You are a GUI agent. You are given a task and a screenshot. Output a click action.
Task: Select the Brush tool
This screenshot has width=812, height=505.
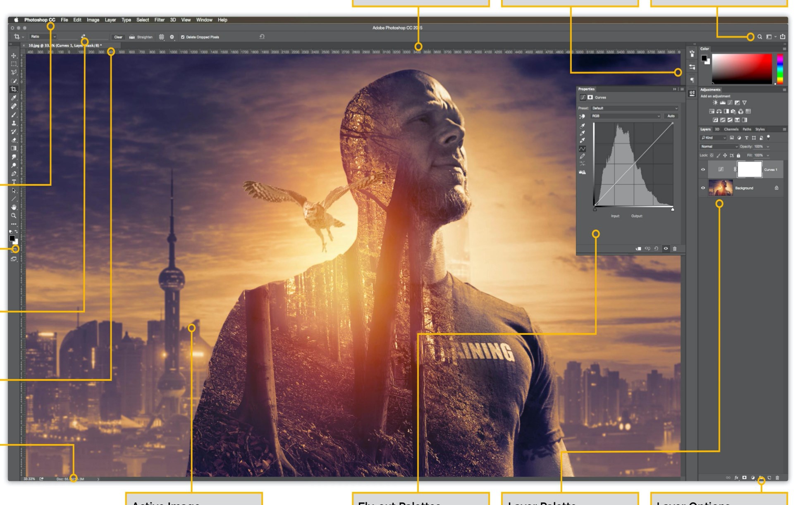[x=14, y=115]
